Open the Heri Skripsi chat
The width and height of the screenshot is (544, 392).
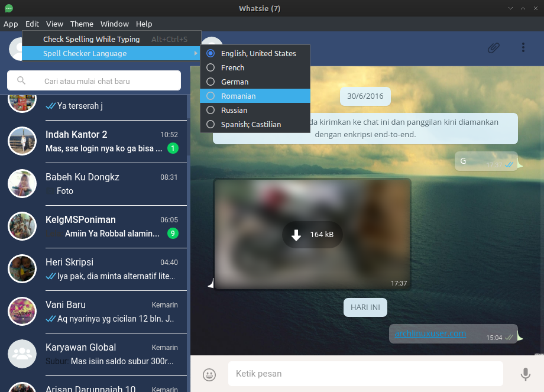pyautogui.click(x=93, y=269)
